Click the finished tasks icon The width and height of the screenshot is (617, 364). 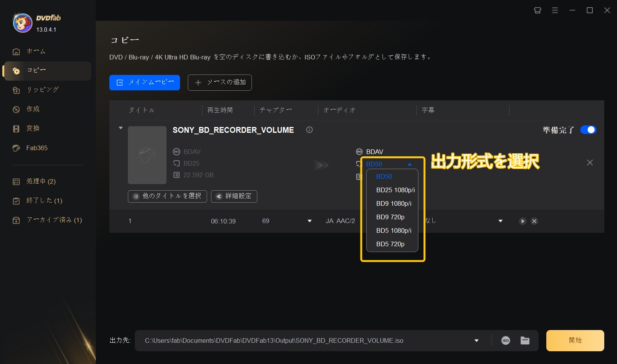click(16, 201)
